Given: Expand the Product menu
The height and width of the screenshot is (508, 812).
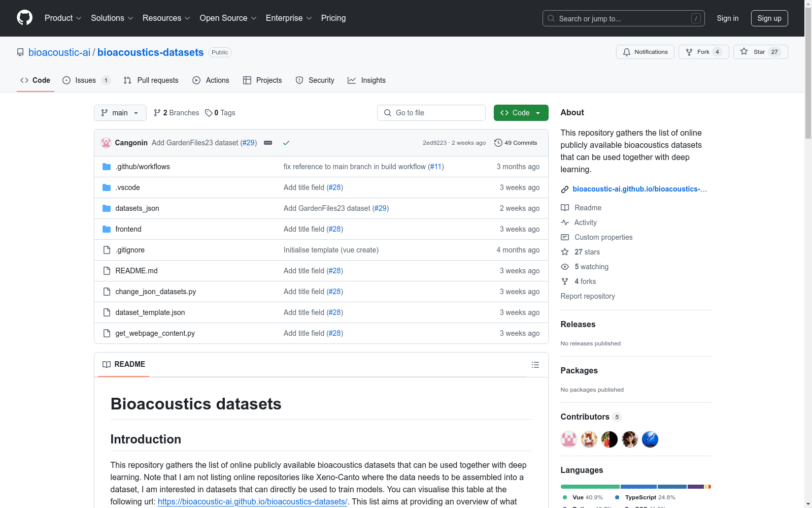Looking at the screenshot, I should pyautogui.click(x=63, y=18).
